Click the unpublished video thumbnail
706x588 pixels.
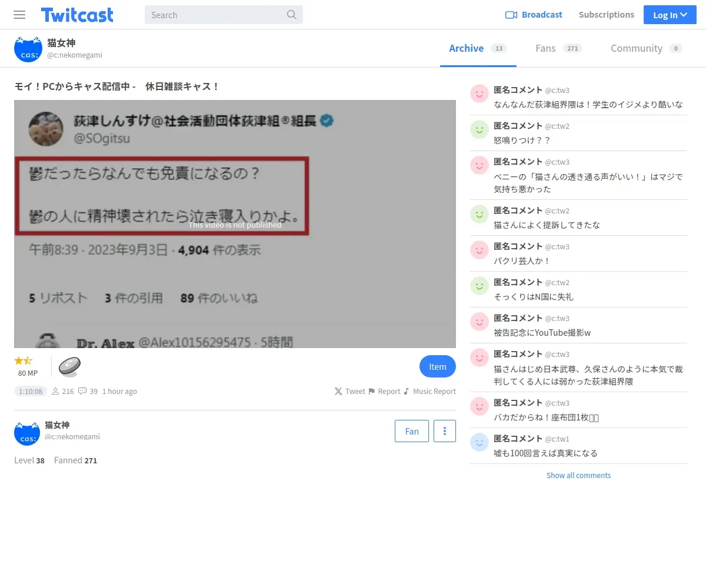(x=235, y=224)
